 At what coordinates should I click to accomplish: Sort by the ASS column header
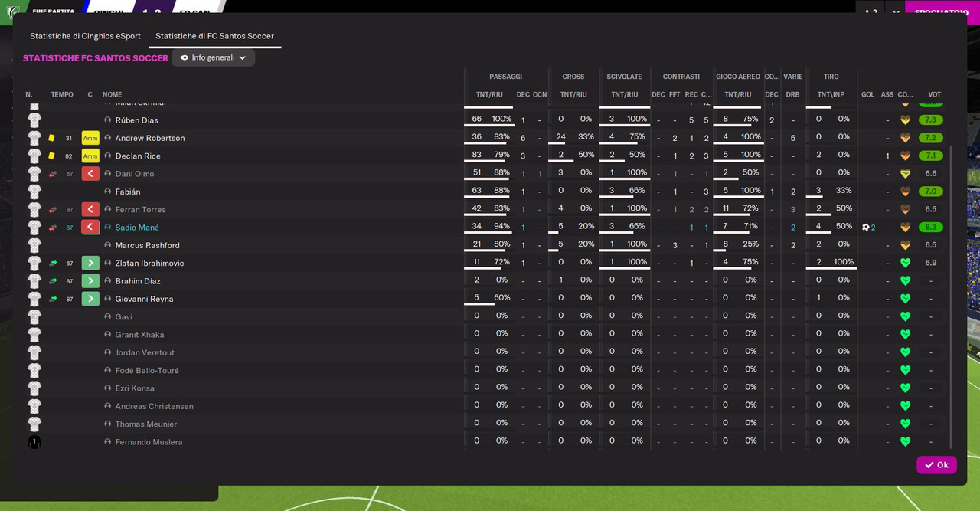(x=887, y=94)
